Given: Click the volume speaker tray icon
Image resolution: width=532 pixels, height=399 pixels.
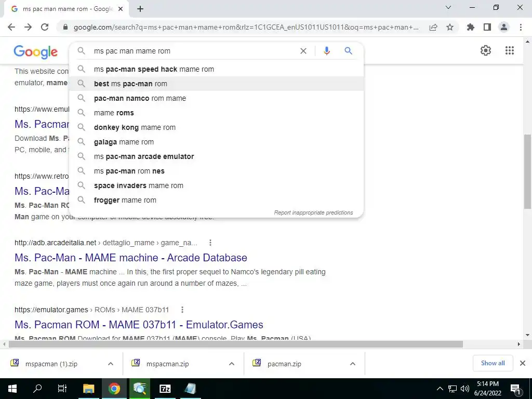Looking at the screenshot, I should (x=465, y=389).
